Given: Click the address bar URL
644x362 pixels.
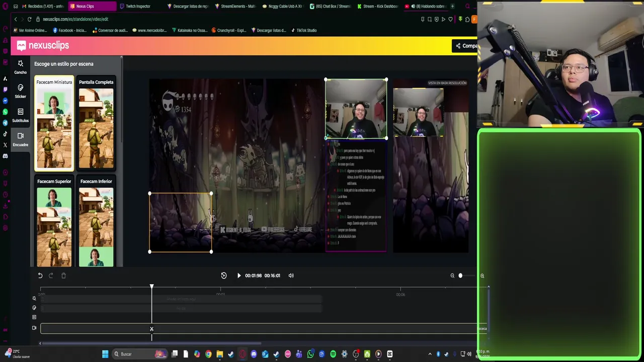Looking at the screenshot, I should [x=75, y=19].
